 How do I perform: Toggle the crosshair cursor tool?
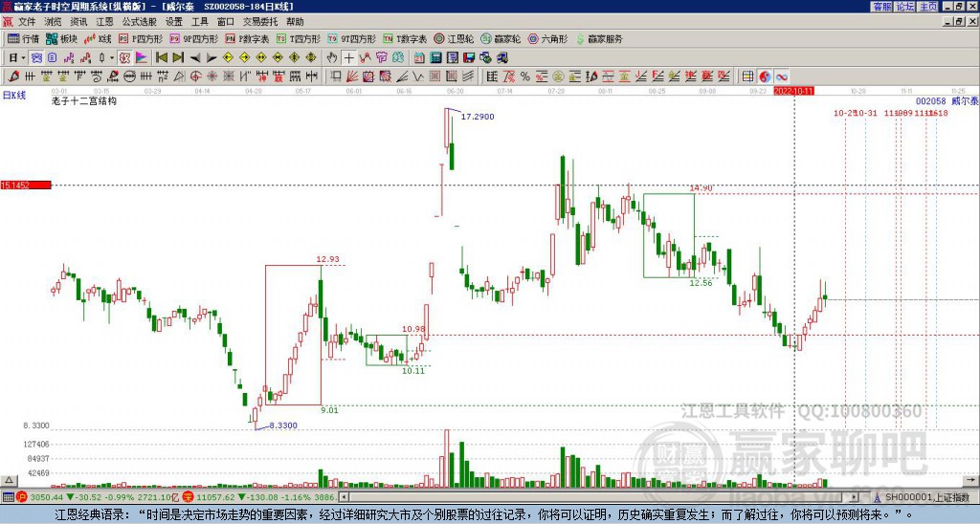coord(348,58)
